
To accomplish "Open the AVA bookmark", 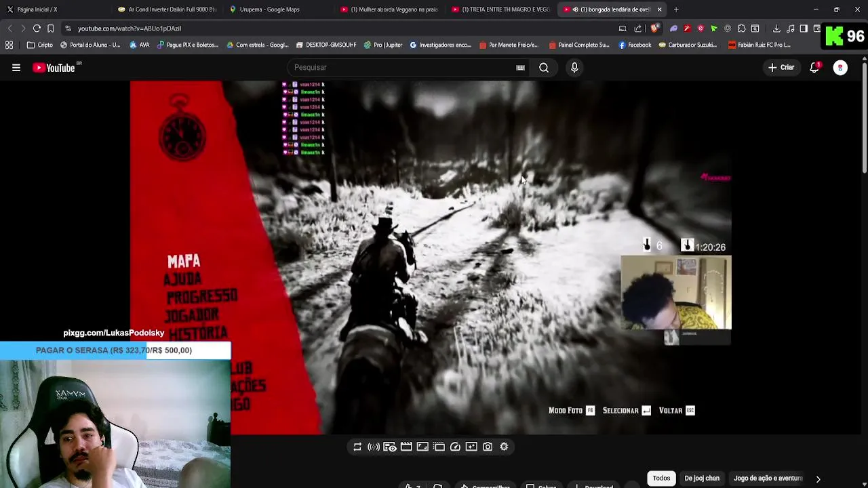I will pyautogui.click(x=139, y=45).
